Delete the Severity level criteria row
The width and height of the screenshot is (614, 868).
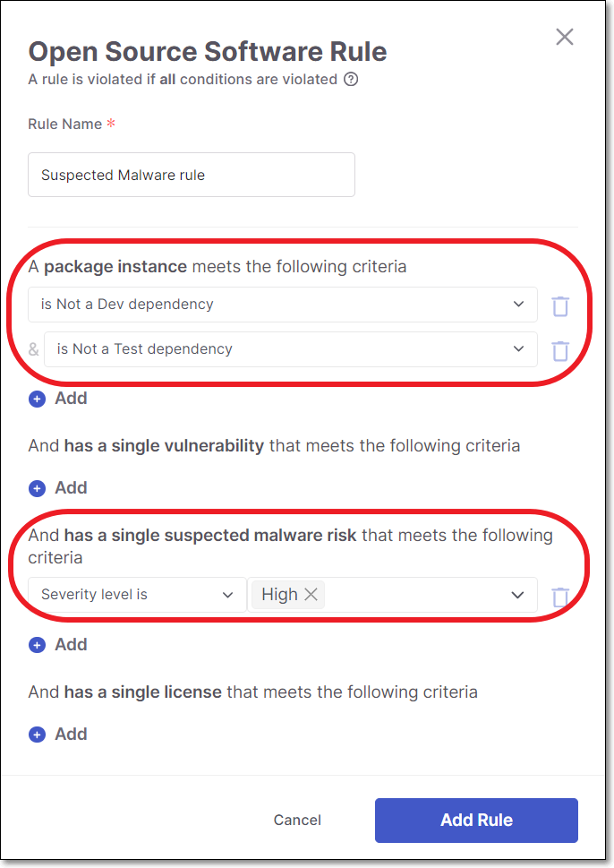click(x=560, y=597)
